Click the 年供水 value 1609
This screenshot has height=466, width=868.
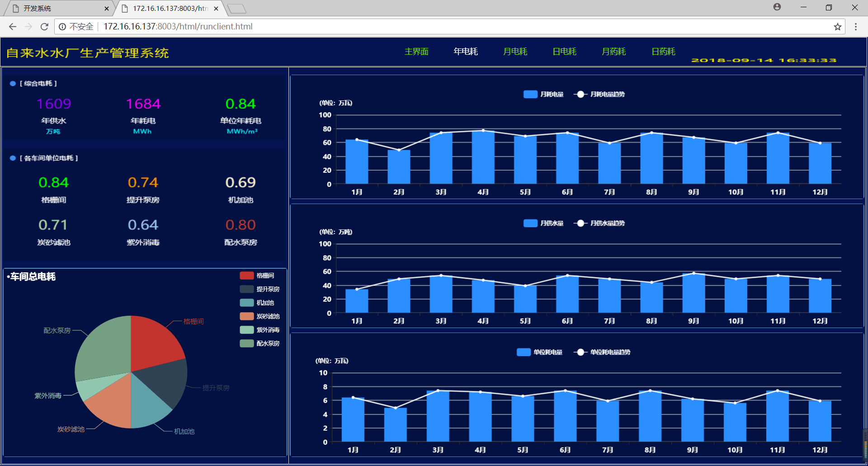[x=54, y=104]
